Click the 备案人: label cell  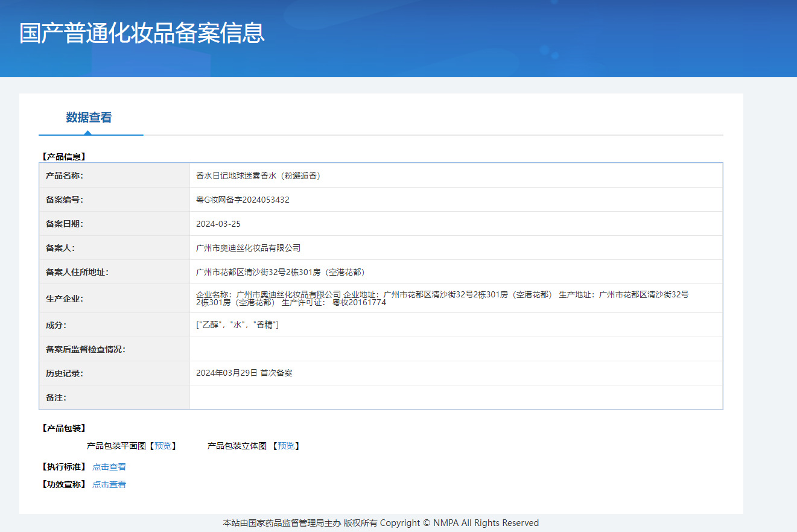(115, 248)
